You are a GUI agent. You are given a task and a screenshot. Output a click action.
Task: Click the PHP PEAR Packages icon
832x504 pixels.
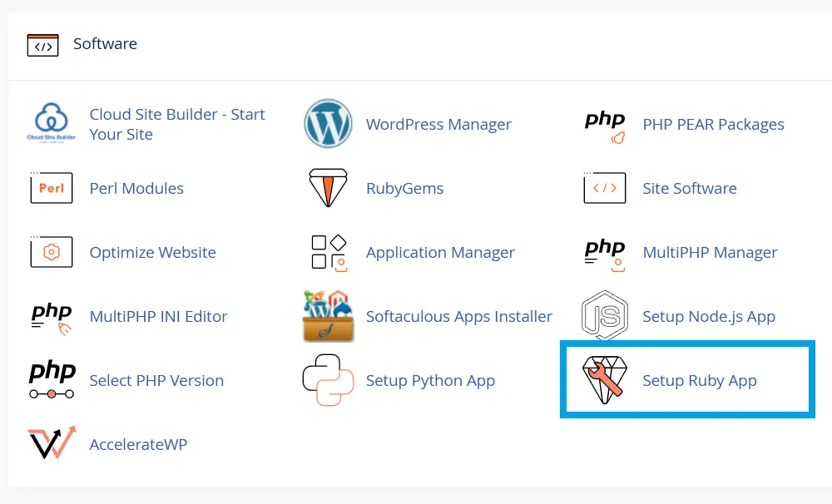604,123
